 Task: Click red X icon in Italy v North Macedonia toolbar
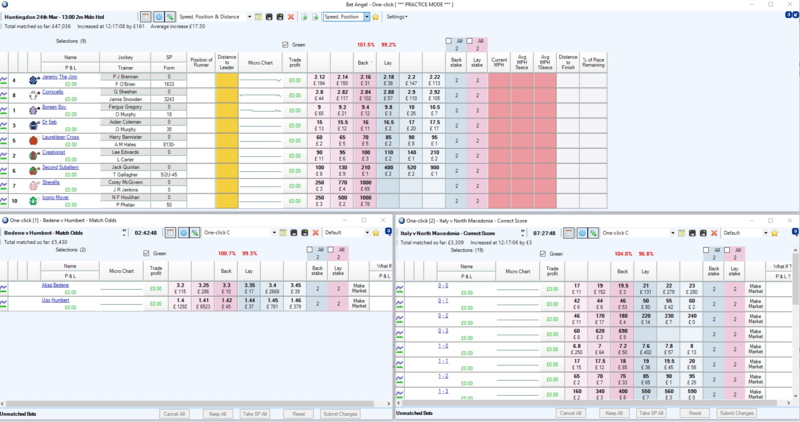714,233
